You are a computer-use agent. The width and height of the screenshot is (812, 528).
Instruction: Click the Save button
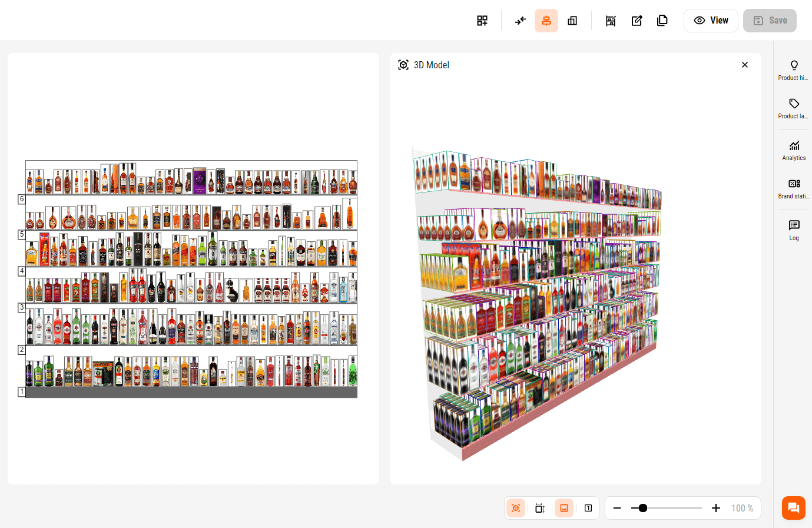click(x=770, y=21)
